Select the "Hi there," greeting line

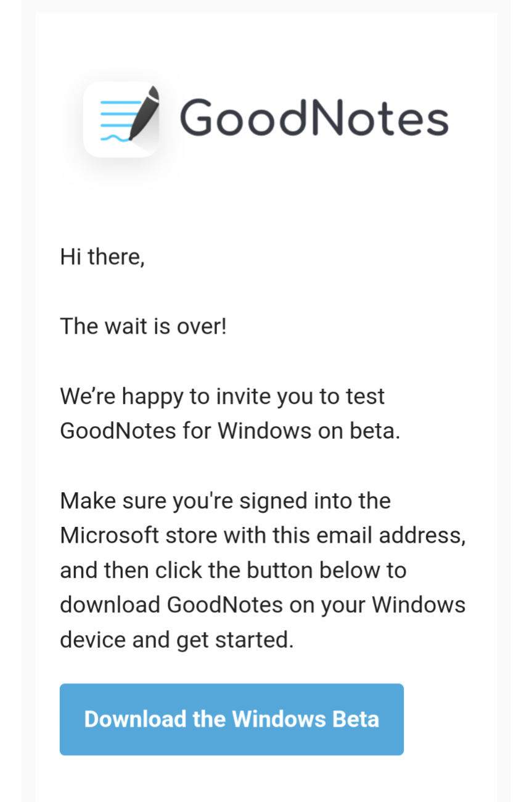102,256
